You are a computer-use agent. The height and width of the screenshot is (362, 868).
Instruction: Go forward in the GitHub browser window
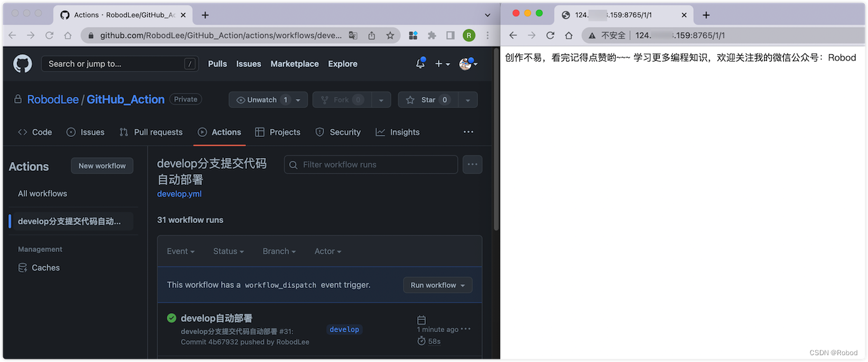(31, 35)
